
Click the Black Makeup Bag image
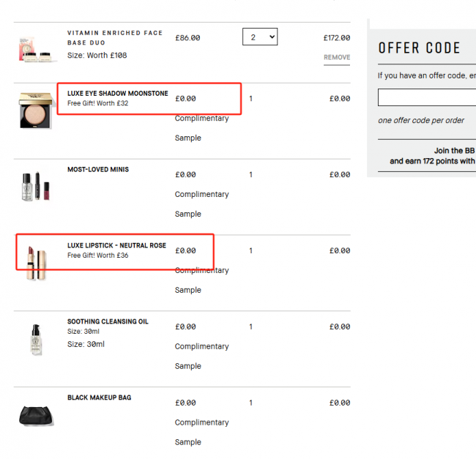(36, 415)
